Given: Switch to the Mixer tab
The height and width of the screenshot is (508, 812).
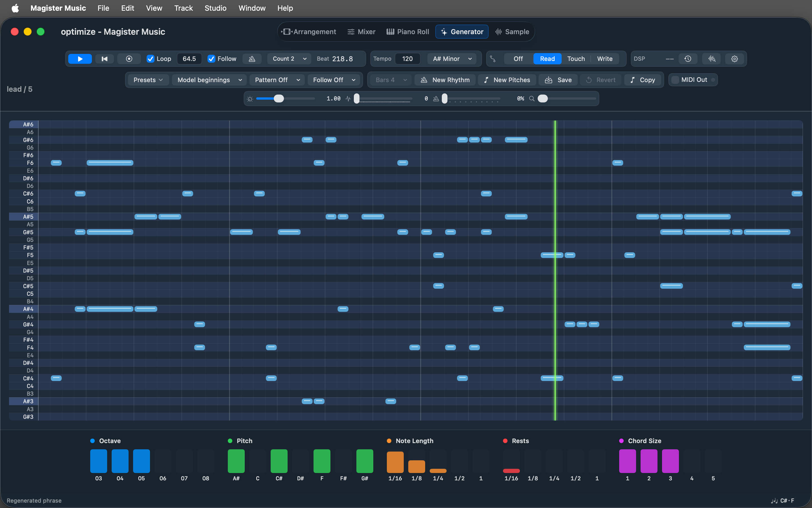Looking at the screenshot, I should [361, 32].
